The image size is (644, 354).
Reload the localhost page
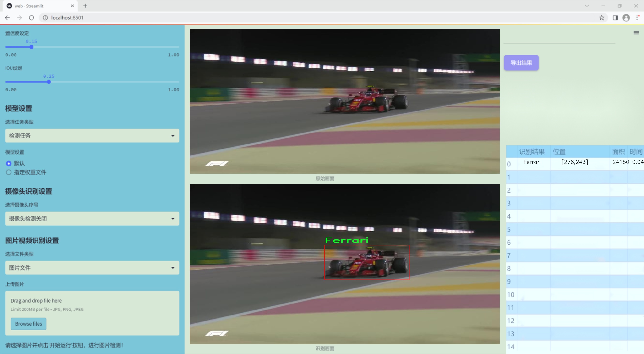pyautogui.click(x=32, y=18)
